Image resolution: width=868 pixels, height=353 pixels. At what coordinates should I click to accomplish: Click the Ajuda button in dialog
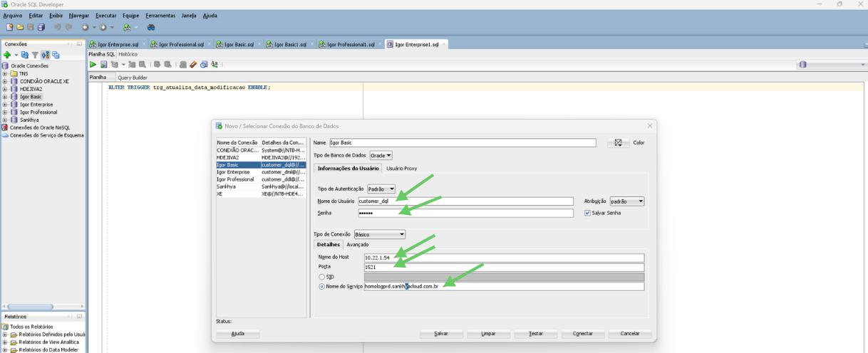238,334
